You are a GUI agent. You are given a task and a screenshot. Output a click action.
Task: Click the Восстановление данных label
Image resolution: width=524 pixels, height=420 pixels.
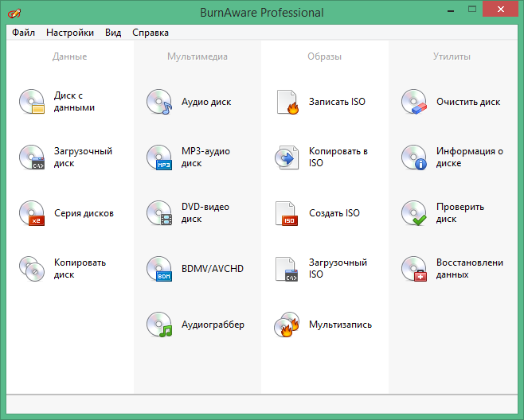point(470,269)
